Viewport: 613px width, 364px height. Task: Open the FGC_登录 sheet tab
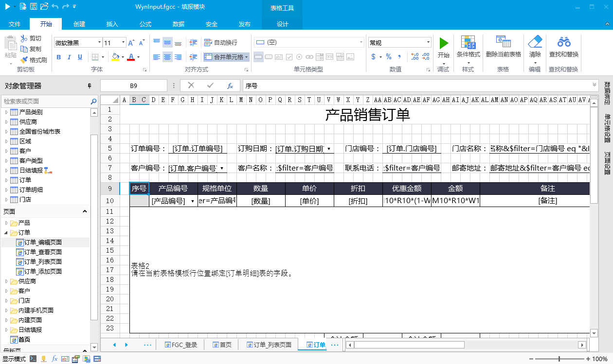181,345
